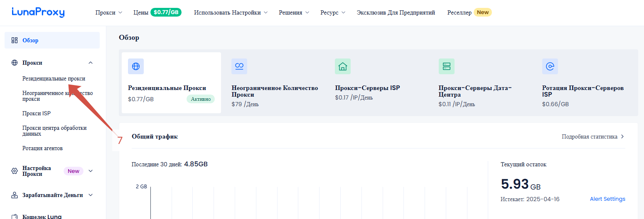Select Резиденциальные прокси in sidebar

(54, 78)
